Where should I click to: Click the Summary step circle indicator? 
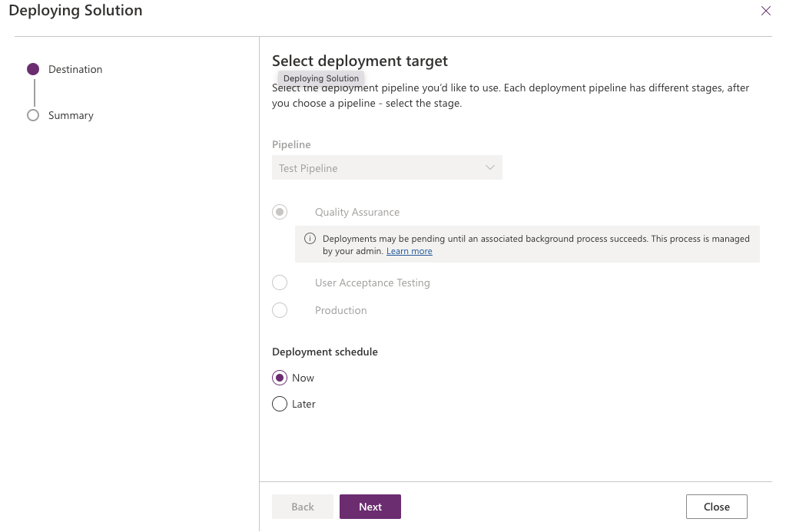(33, 115)
